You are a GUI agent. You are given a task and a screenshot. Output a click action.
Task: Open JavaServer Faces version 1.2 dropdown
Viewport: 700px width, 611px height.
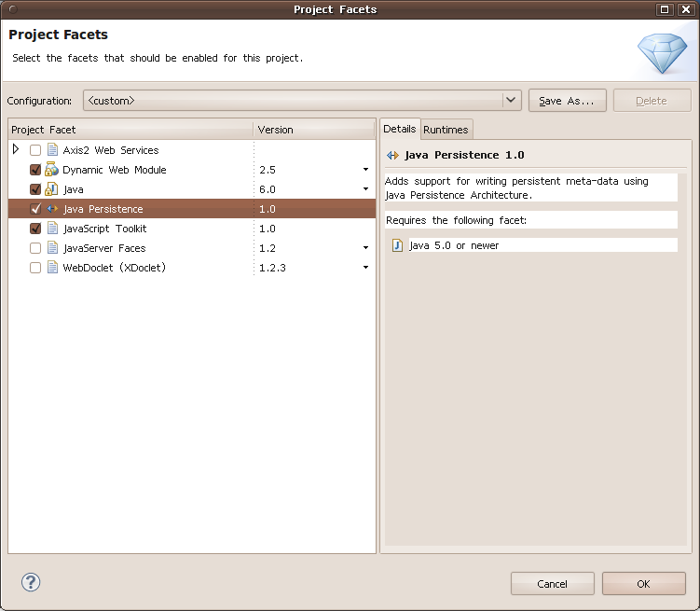click(365, 248)
